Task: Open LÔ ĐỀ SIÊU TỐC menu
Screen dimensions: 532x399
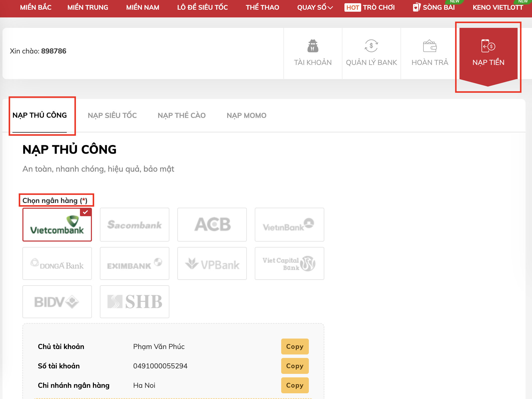Action: [202, 7]
